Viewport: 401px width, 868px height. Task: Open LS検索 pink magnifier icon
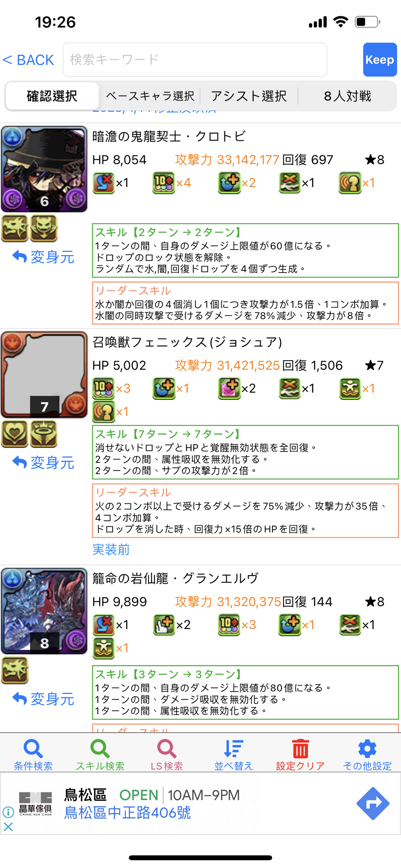[167, 749]
